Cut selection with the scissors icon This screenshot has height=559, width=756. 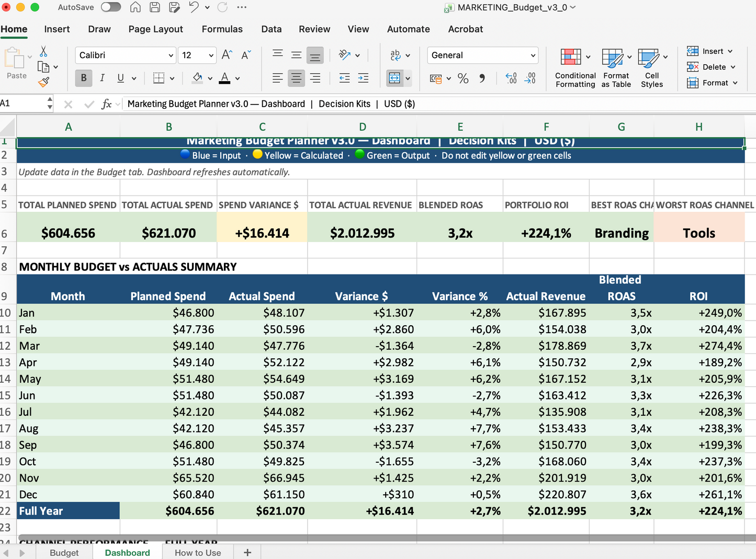43,52
